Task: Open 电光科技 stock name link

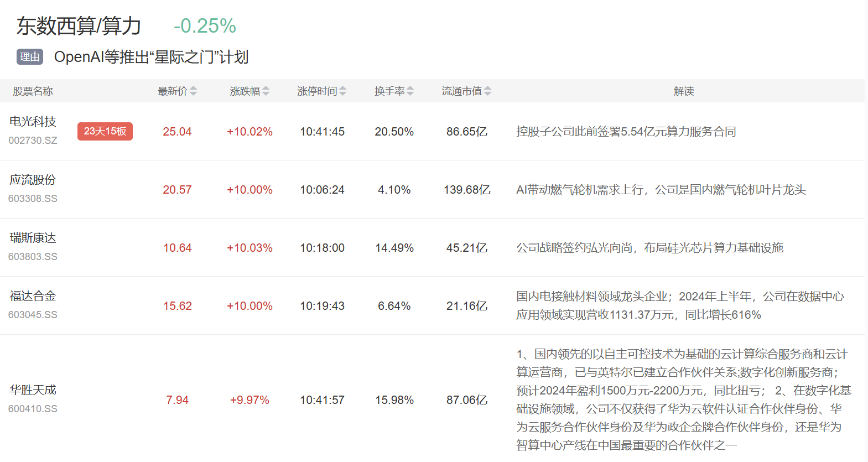Action: point(33,122)
